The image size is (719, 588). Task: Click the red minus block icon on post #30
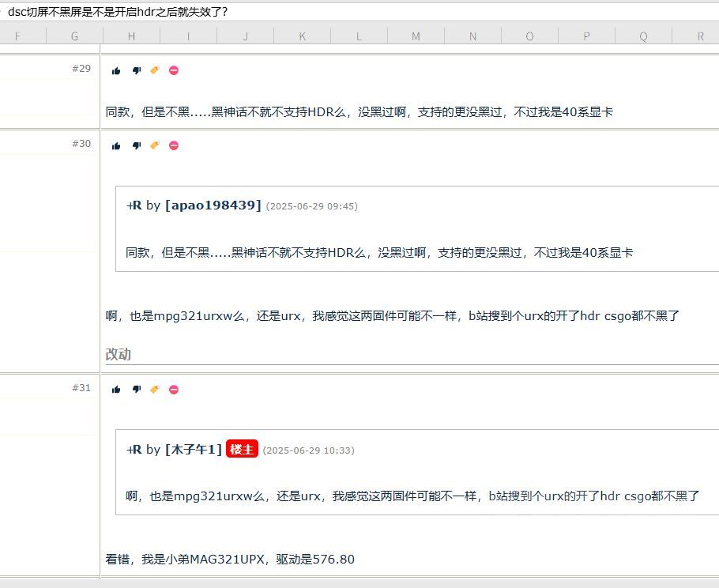click(173, 145)
